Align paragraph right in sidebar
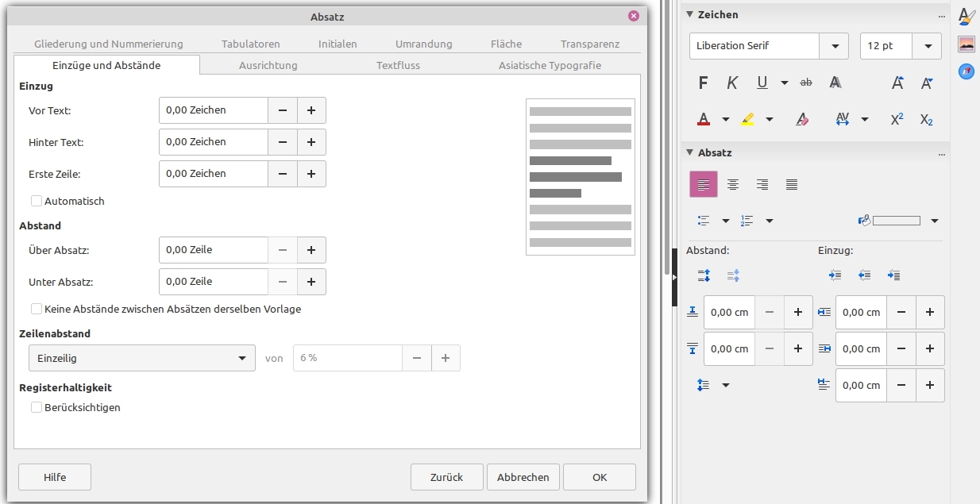 coord(762,185)
